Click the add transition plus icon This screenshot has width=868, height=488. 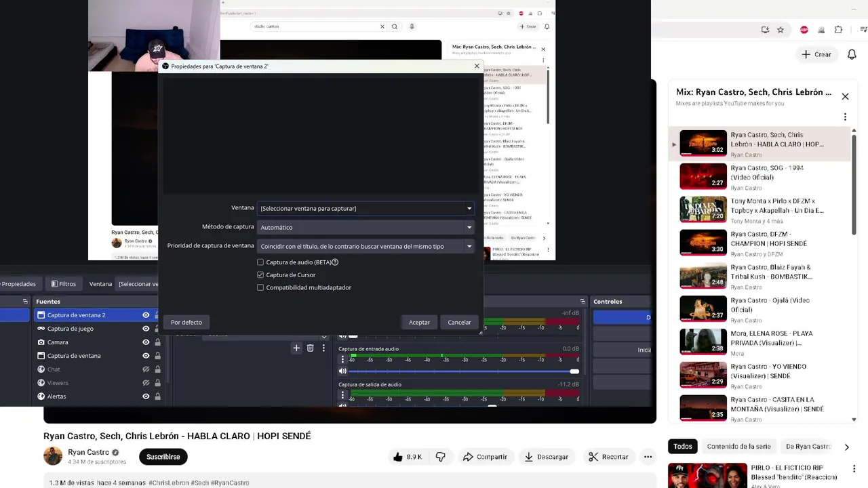pos(296,348)
